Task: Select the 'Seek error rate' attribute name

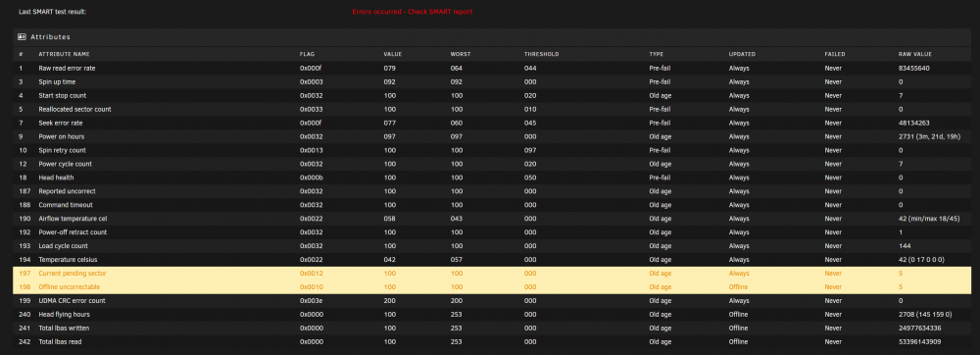Action: click(61, 124)
